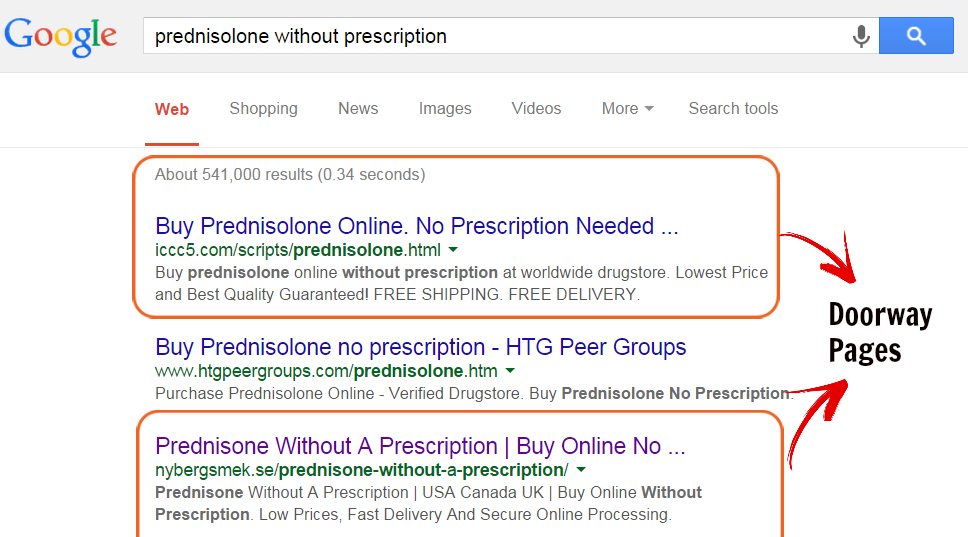This screenshot has height=537, width=968.
Task: Open Search tools
Action: pyautogui.click(x=733, y=109)
